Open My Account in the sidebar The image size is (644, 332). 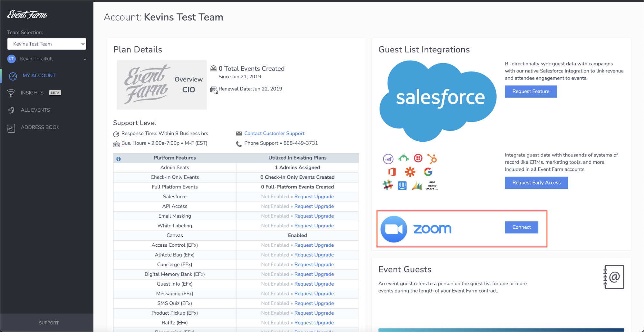(39, 75)
